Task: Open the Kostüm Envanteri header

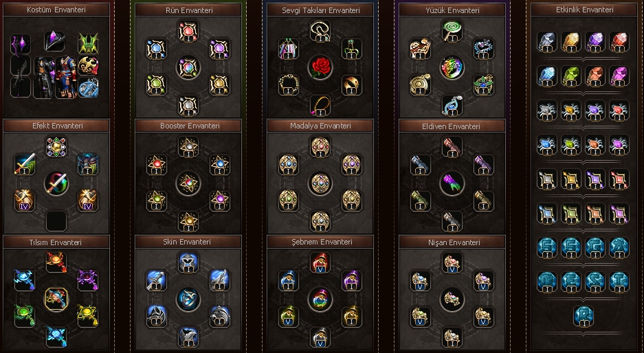Action: point(56,10)
